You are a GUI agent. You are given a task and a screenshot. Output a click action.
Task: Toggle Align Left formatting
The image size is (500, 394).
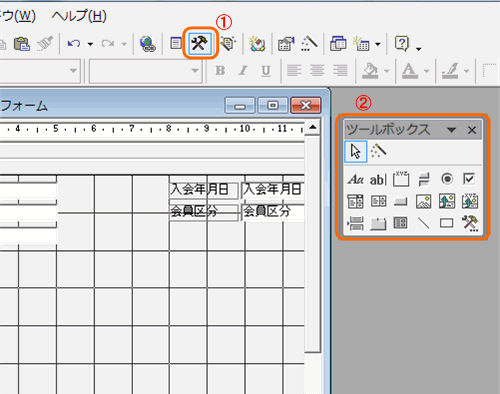(294, 71)
